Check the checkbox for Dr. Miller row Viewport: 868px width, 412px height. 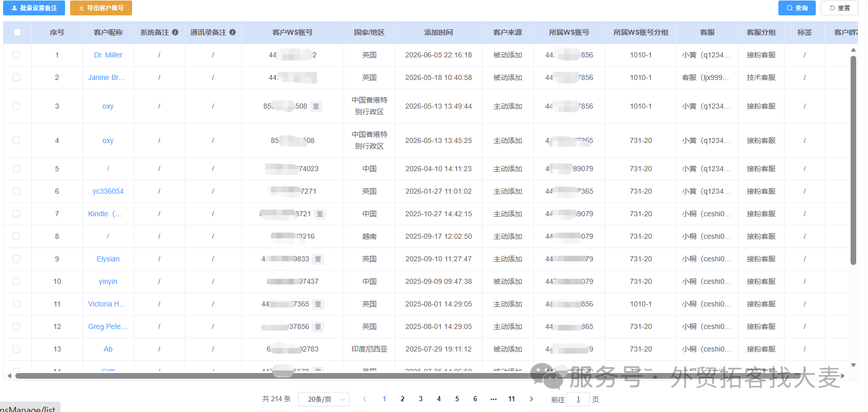16,55
